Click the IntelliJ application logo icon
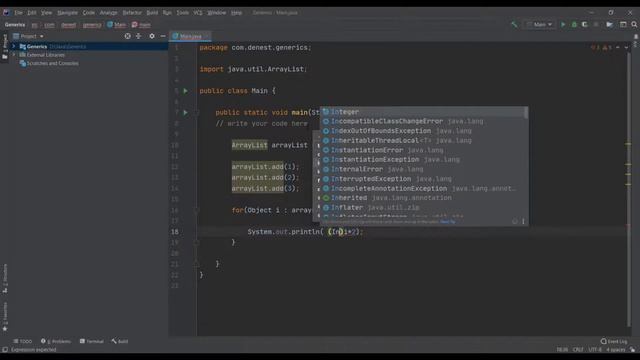This screenshot has height=360, width=640. click(x=6, y=13)
